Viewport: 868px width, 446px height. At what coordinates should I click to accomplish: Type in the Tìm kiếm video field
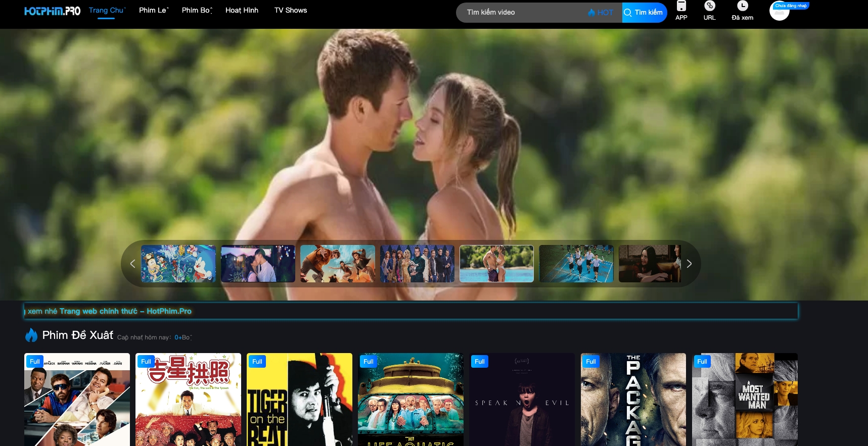521,13
